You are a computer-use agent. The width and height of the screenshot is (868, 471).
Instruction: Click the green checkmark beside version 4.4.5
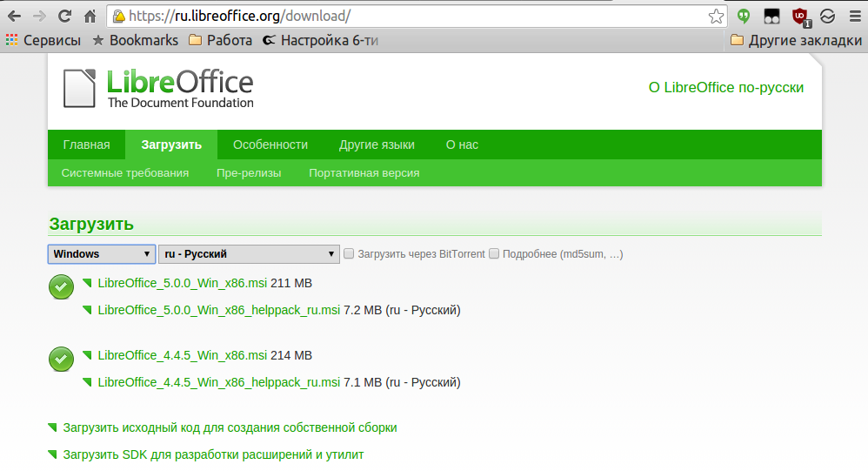point(61,359)
